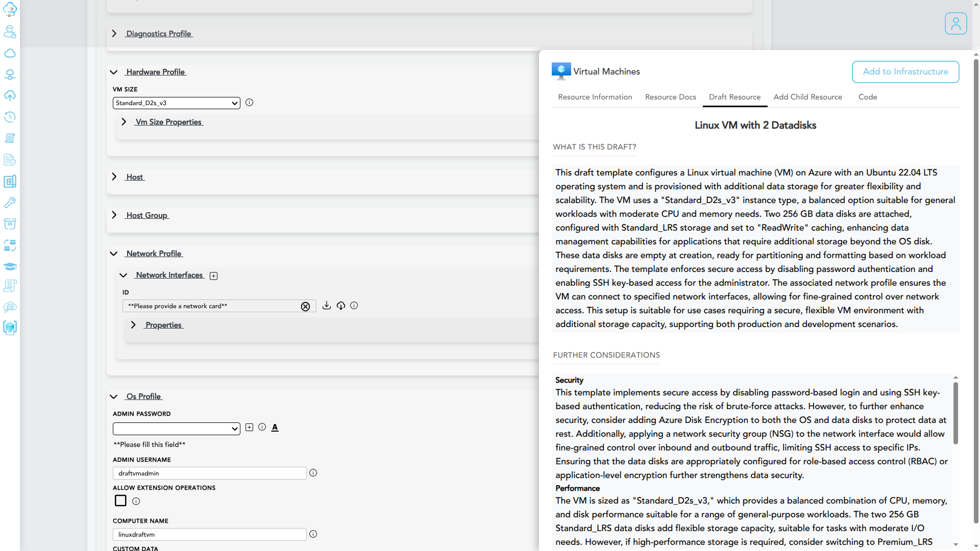Screen dimensions: 980x551
Task: Click the Virtual Machines monitor icon
Action: (561, 71)
